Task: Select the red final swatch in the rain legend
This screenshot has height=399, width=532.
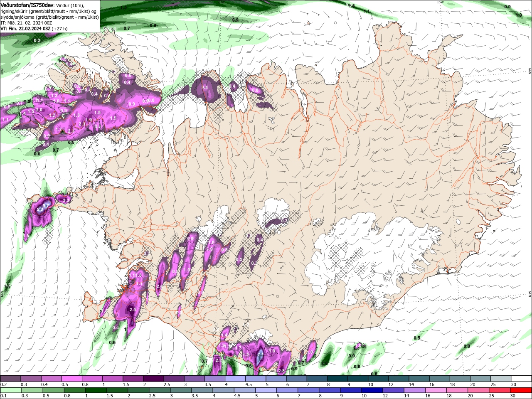Action: [x=521, y=390]
